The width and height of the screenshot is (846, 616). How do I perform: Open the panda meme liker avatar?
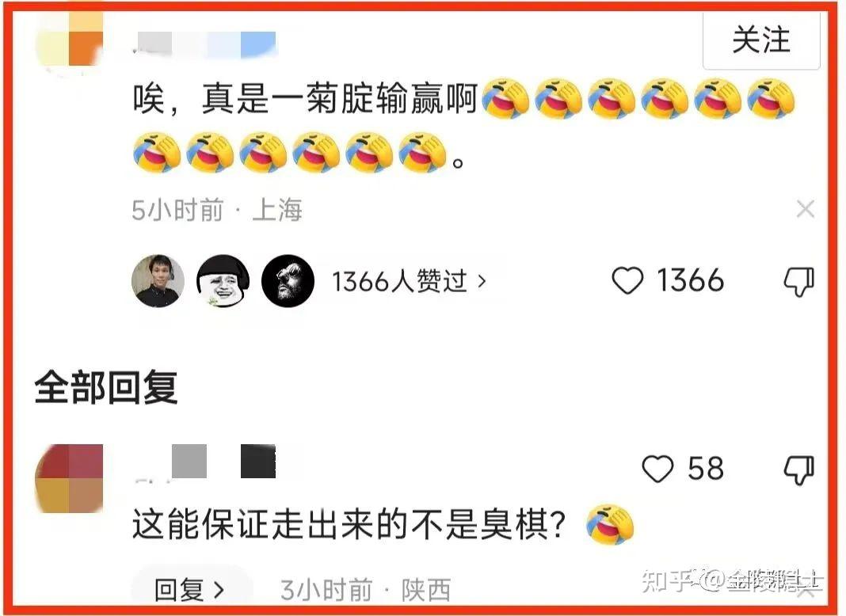tap(223, 280)
